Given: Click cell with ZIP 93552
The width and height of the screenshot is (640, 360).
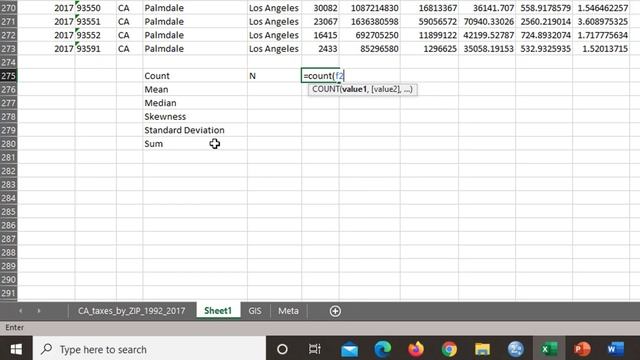Looking at the screenshot, I should pos(96,35).
